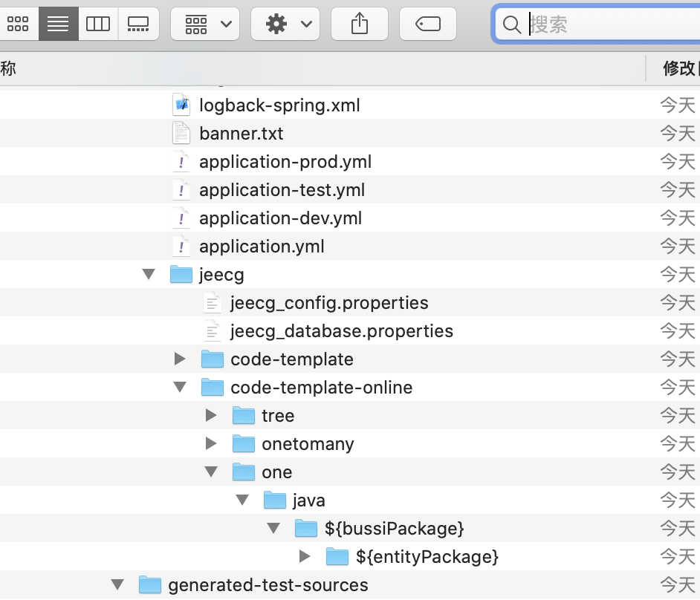Click the Share toolbar button
700x600 pixels.
(360, 24)
